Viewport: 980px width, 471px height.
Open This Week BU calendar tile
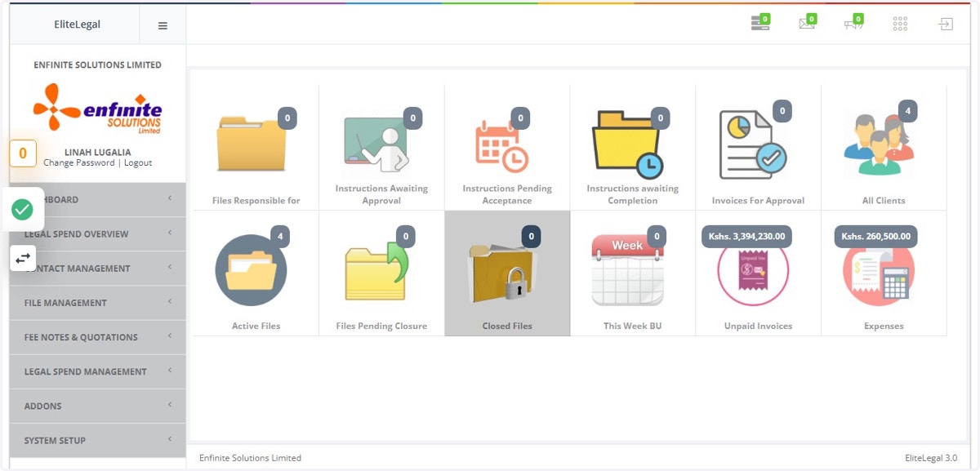click(633, 273)
